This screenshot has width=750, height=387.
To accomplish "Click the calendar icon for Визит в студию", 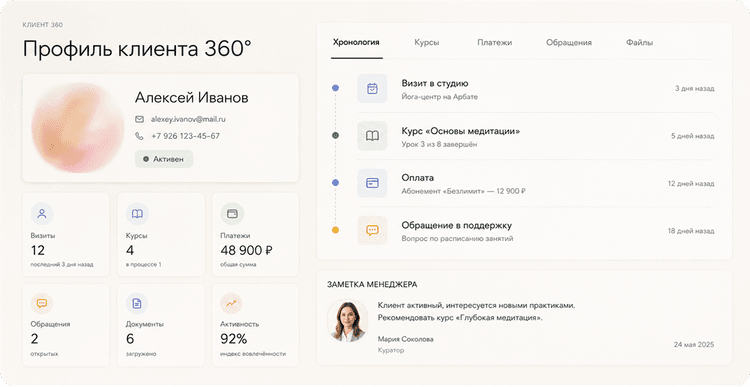I will tap(372, 88).
